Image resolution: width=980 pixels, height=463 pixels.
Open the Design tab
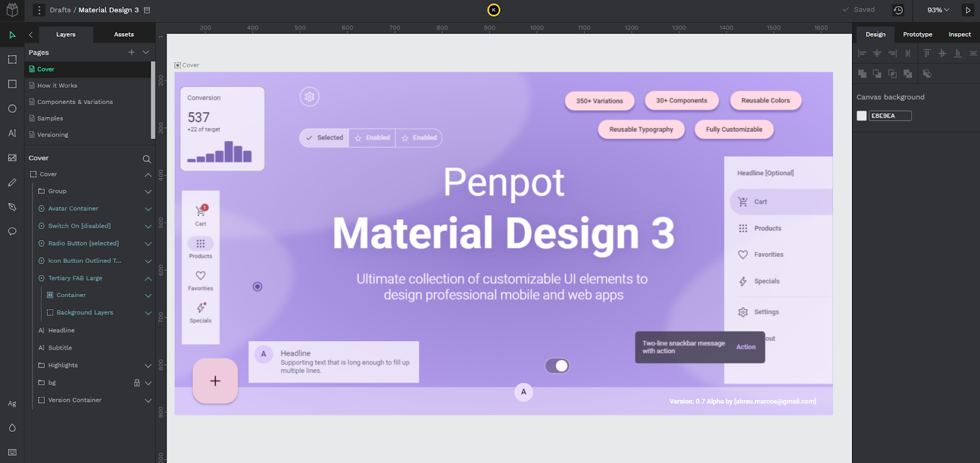[x=875, y=34]
